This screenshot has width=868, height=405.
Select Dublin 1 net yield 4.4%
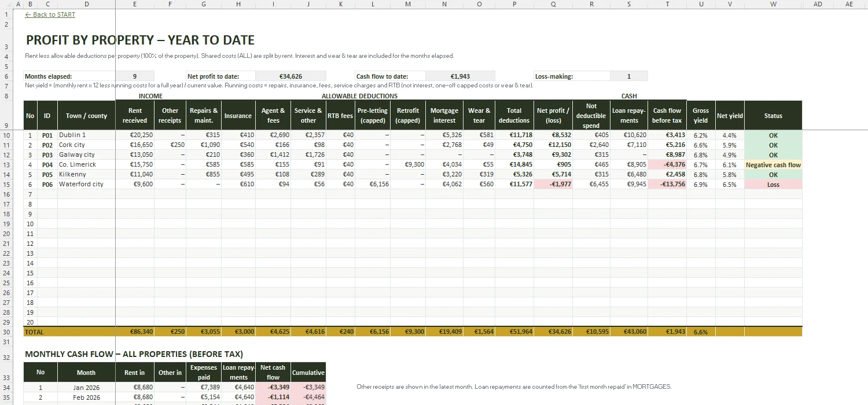coord(730,135)
